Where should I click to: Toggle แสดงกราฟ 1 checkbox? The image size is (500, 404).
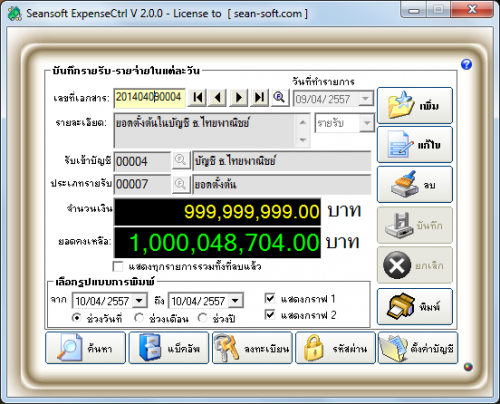(x=270, y=298)
